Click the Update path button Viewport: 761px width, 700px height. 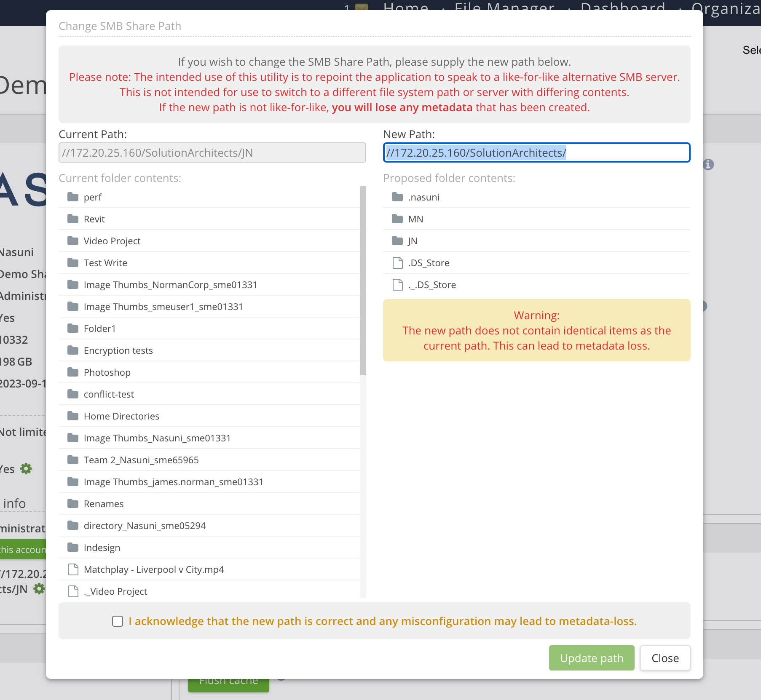592,658
